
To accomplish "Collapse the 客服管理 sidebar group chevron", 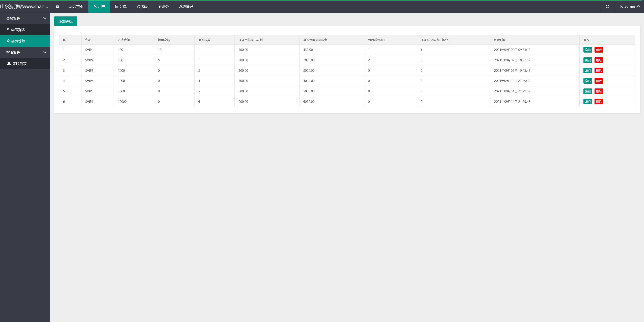I will [x=45, y=53].
